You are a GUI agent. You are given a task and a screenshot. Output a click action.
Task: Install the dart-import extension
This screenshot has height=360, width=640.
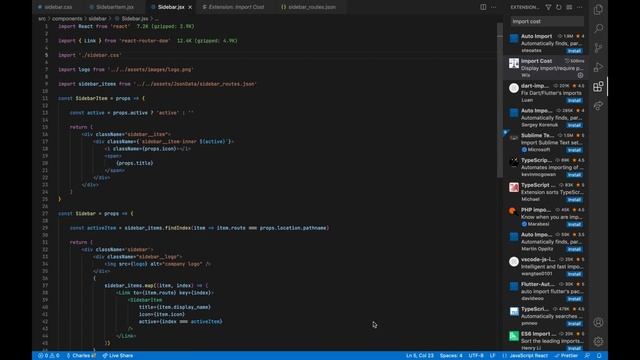[574, 100]
